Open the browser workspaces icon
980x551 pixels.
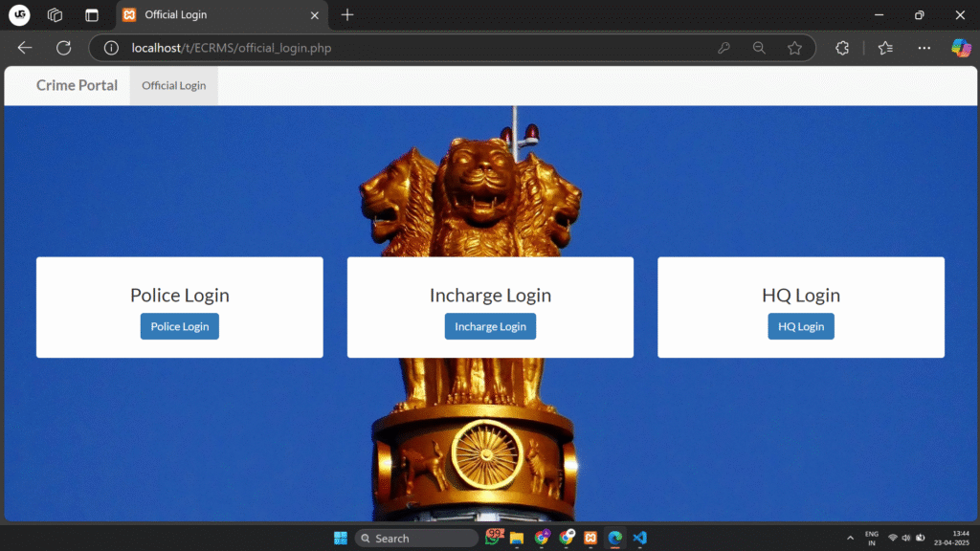[x=55, y=15]
